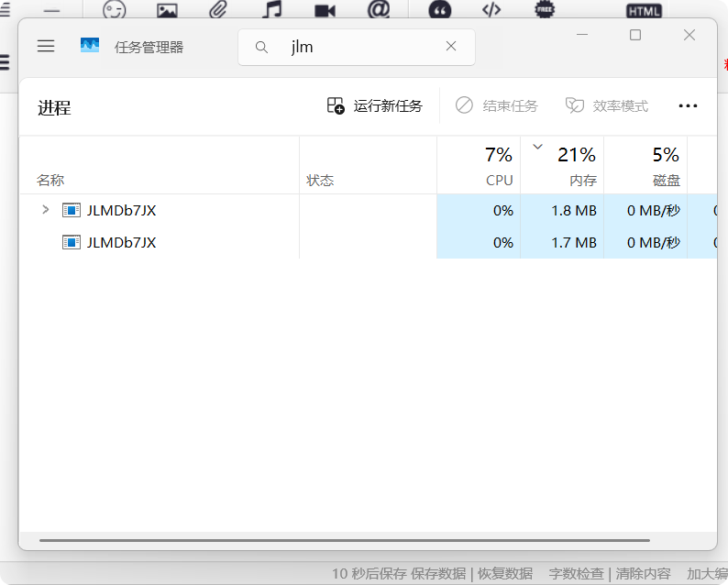Click 字数检查 link in editor status bar
Screen dimensions: 728x585
point(576,573)
